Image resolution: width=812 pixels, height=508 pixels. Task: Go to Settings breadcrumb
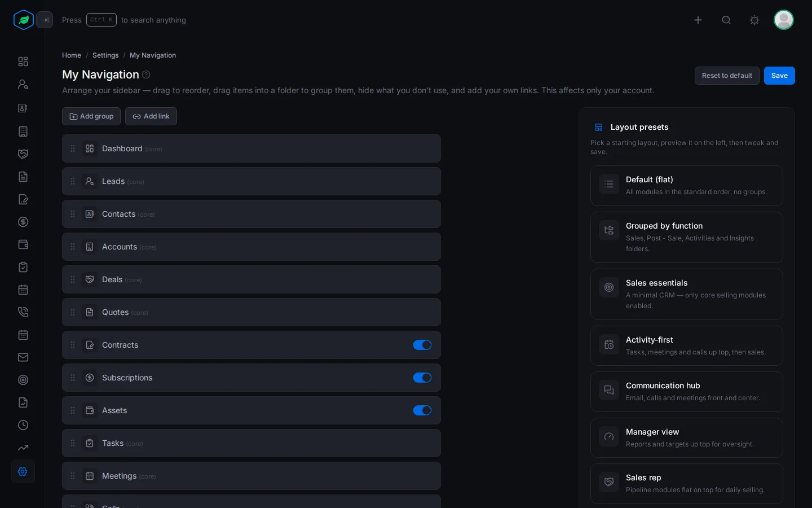[x=105, y=55]
